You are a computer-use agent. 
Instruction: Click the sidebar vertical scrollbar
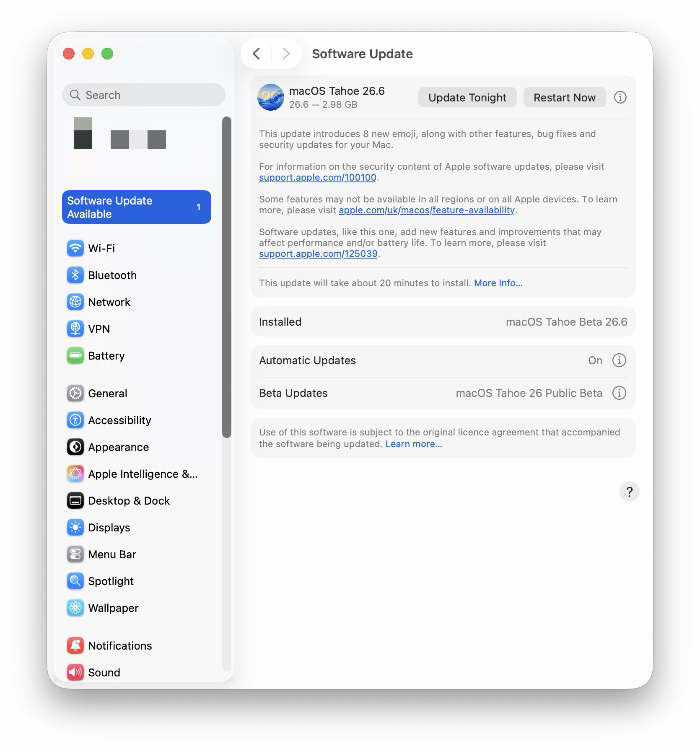click(227, 277)
